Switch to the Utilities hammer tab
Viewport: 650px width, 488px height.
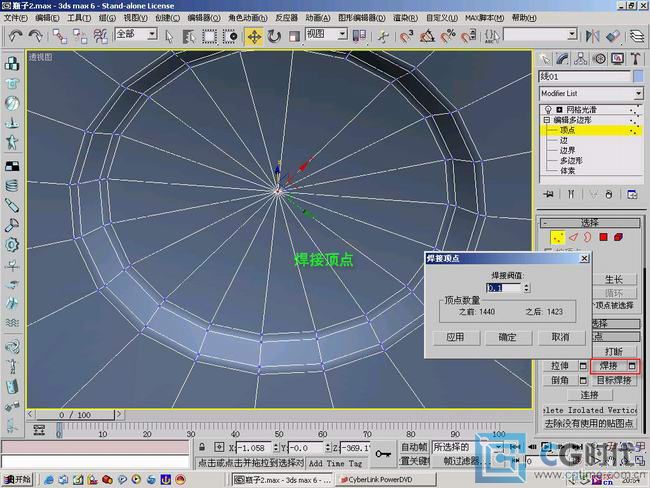[x=636, y=59]
